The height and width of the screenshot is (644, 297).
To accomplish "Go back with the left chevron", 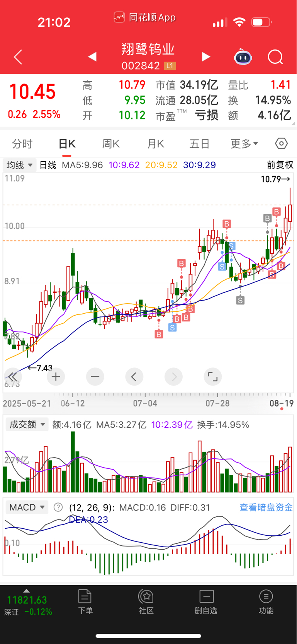I will (18, 57).
